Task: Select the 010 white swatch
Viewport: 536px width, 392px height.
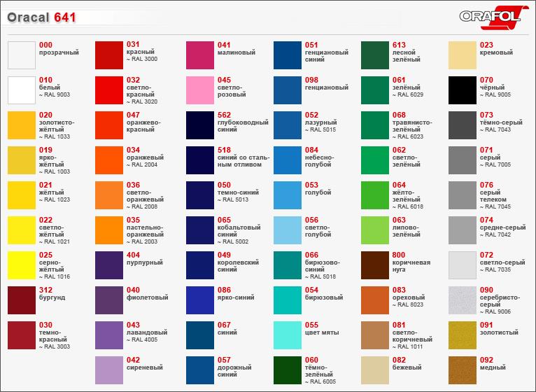Action: (21, 90)
